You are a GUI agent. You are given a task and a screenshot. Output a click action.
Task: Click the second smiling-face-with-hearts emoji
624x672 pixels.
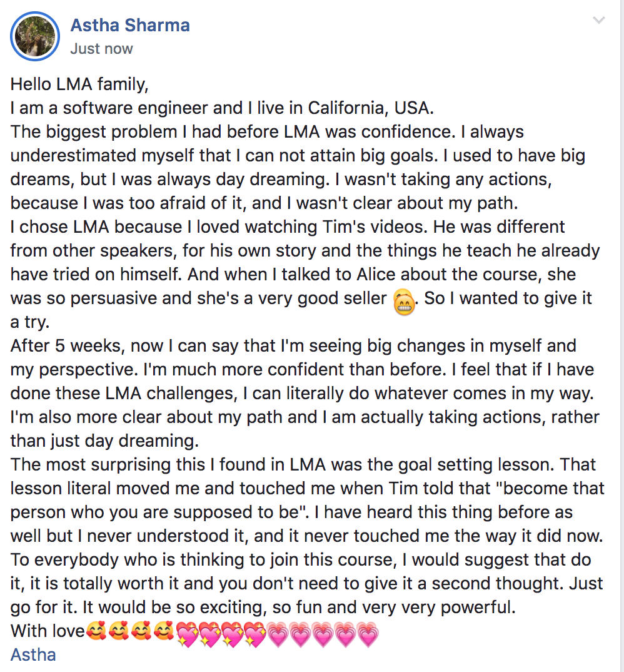coord(118,632)
